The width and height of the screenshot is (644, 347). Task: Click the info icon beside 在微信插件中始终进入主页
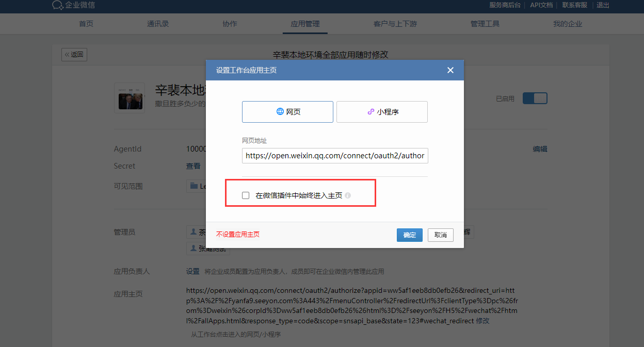click(x=348, y=195)
